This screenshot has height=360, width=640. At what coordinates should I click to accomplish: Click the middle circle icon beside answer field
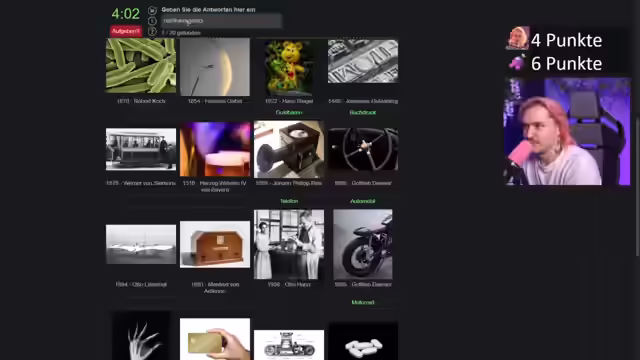152,21
